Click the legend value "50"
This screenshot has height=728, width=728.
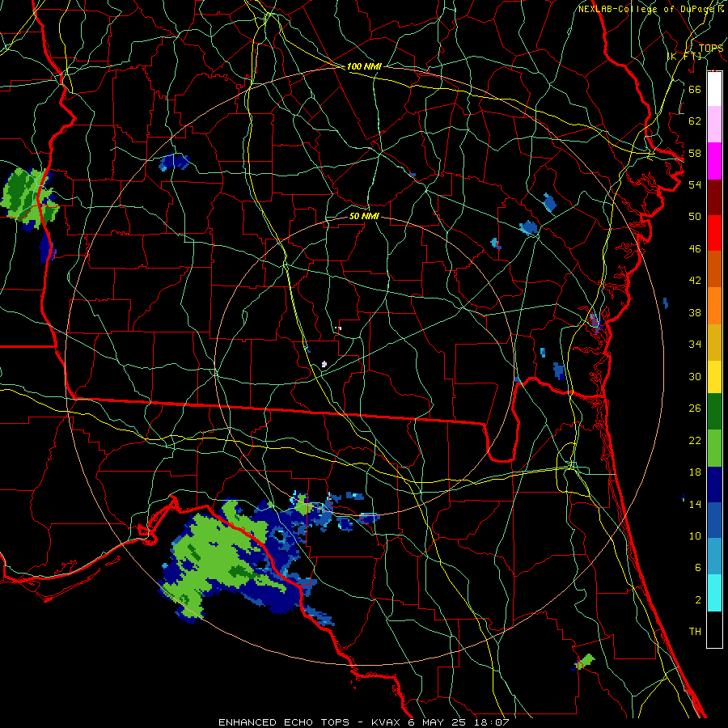(x=695, y=216)
